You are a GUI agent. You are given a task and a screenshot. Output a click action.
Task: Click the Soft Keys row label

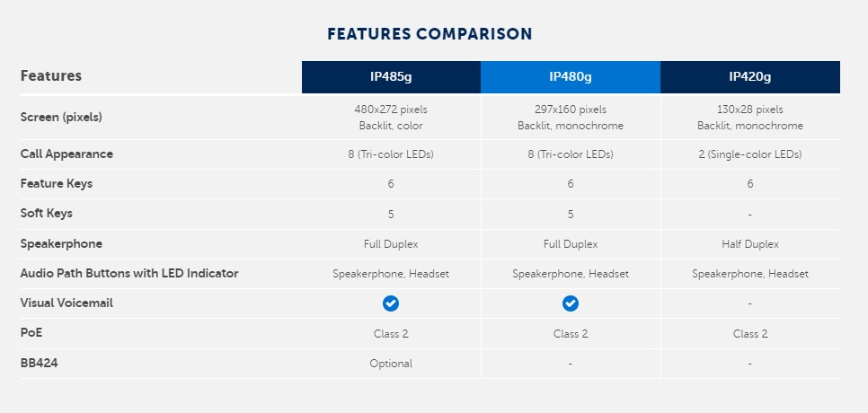click(47, 213)
